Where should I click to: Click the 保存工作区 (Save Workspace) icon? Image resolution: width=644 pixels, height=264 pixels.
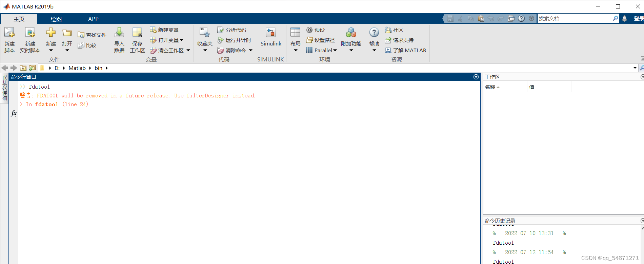click(137, 33)
